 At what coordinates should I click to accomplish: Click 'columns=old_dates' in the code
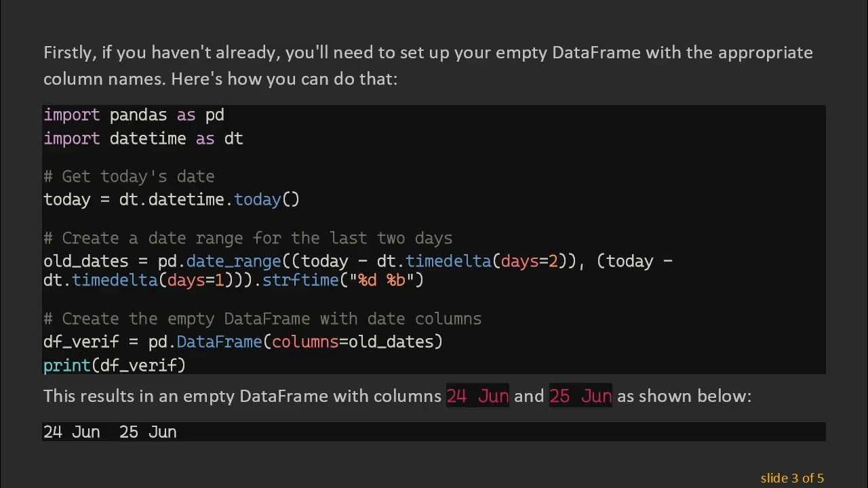pyautogui.click(x=357, y=342)
